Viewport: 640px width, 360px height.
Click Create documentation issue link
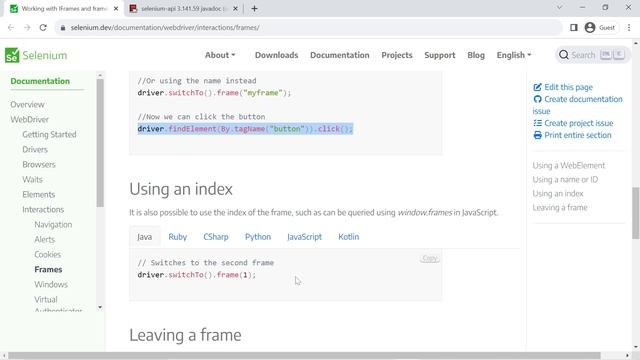(578, 105)
